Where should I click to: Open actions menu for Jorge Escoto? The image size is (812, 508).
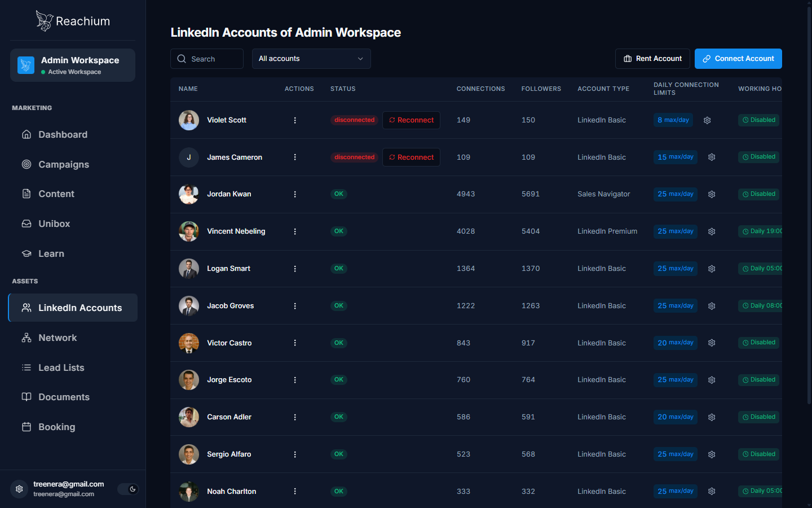[295, 380]
